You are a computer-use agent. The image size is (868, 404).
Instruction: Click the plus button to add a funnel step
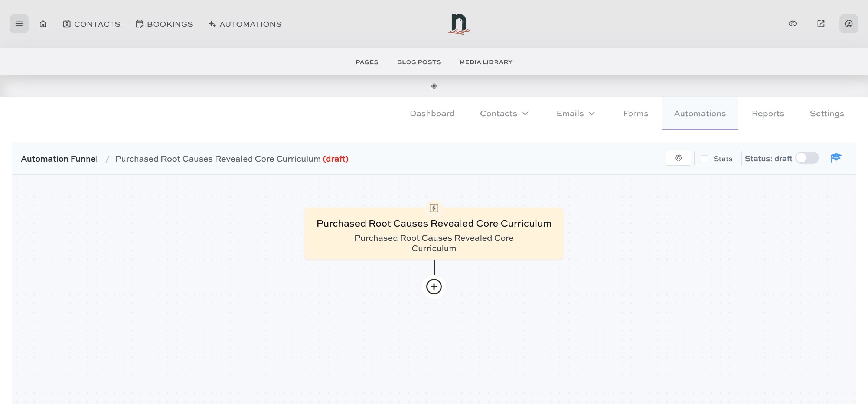click(433, 286)
